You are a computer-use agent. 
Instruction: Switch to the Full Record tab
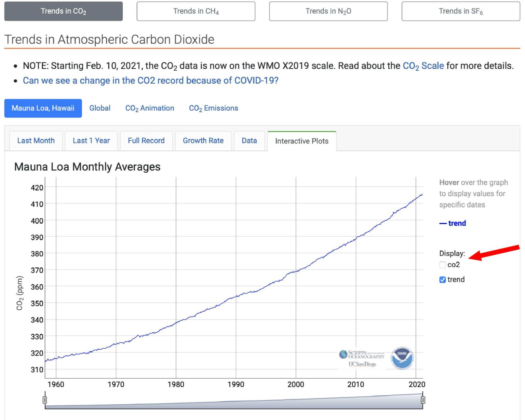146,141
